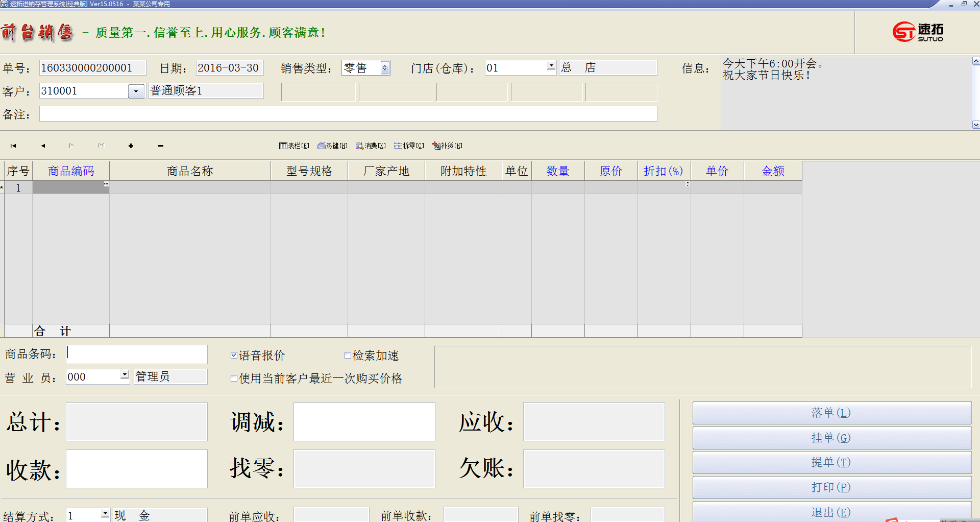This screenshot has height=522, width=980.
Task: Open the 表栏[B] column settings tool
Action: [294, 146]
